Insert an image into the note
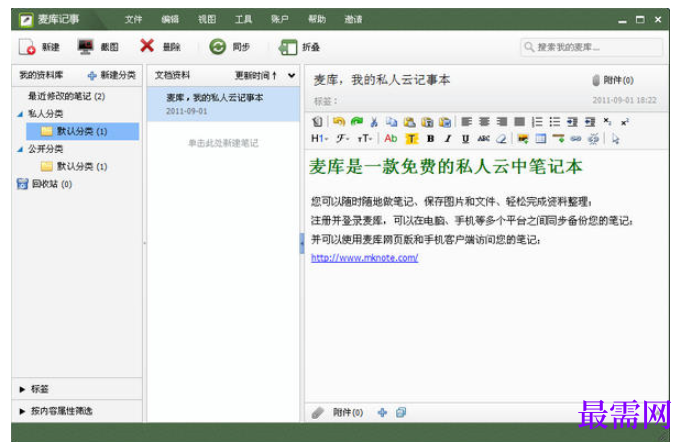Viewport: 690px width, 446px height. pos(523,139)
